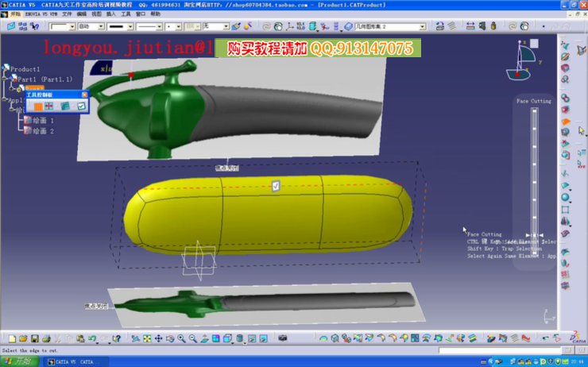588x367 pixels.
Task: Toggle the grid snap icon in tools palette
Action: click(x=49, y=106)
